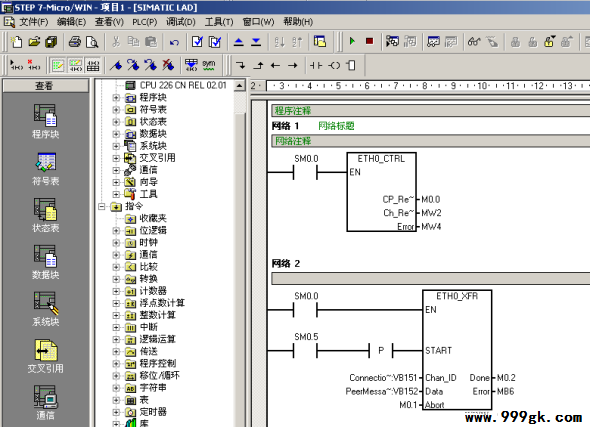The image size is (590, 427).
Task: Expand the 程序块 tree node
Action: click(116, 98)
